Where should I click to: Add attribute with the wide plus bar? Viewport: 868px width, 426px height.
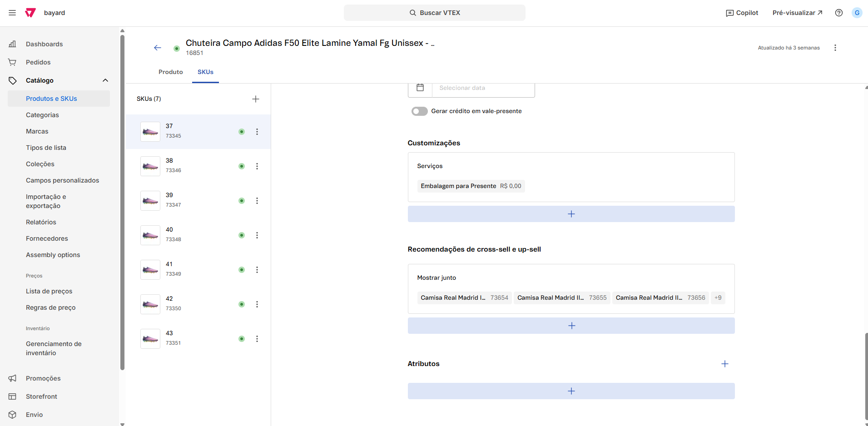571,391
